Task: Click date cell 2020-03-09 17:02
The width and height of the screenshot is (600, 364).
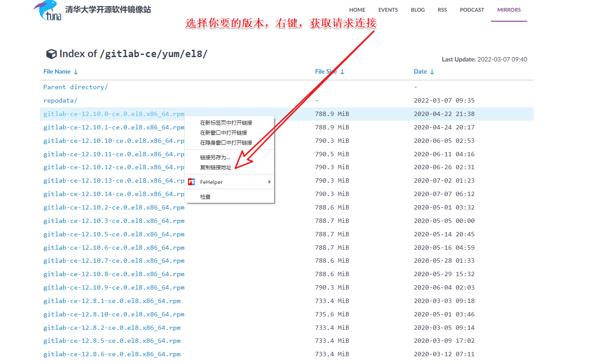Action: (x=444, y=341)
